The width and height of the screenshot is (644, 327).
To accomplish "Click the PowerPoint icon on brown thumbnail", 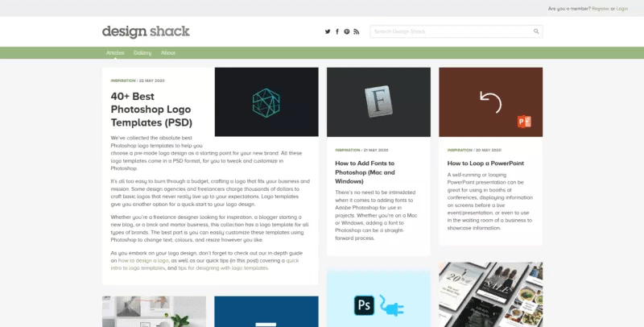I will pos(525,122).
